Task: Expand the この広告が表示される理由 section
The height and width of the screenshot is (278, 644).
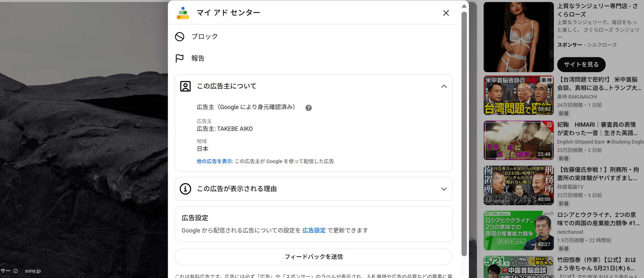Action: point(444,189)
